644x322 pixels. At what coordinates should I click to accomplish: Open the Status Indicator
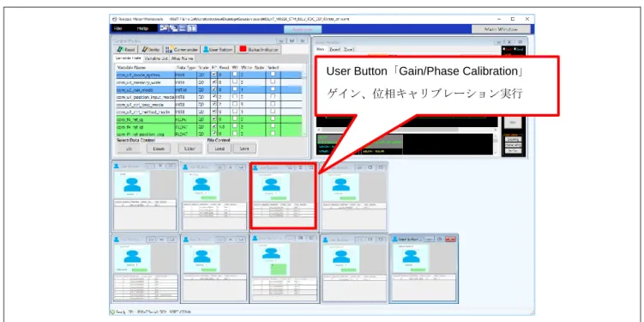(x=259, y=49)
